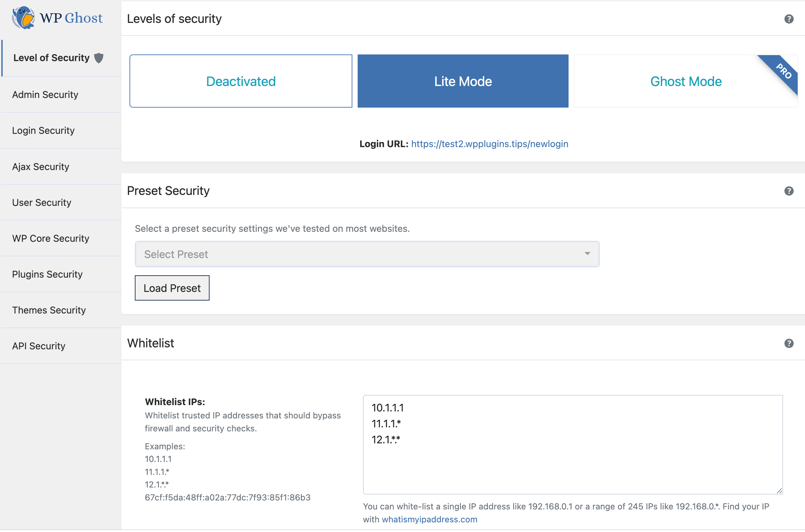Switch to WP Core Security
Viewport: 805px width, 532px height.
(x=50, y=238)
